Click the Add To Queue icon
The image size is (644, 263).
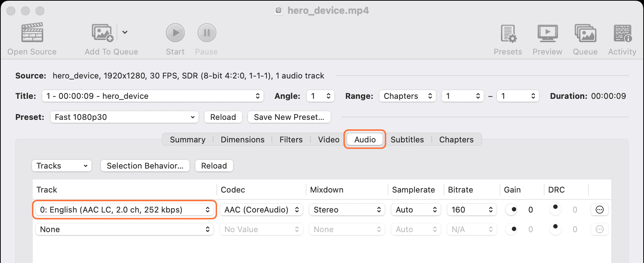pos(102,33)
